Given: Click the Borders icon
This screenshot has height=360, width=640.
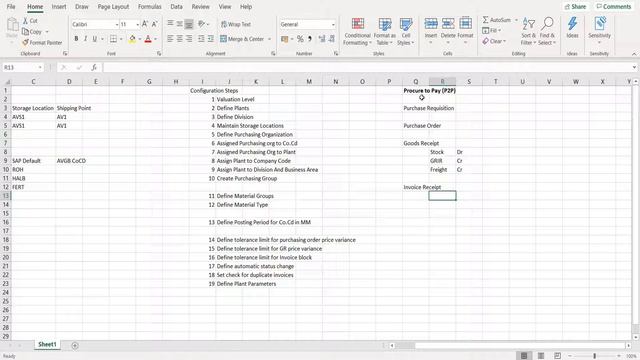Looking at the screenshot, I should point(113,39).
